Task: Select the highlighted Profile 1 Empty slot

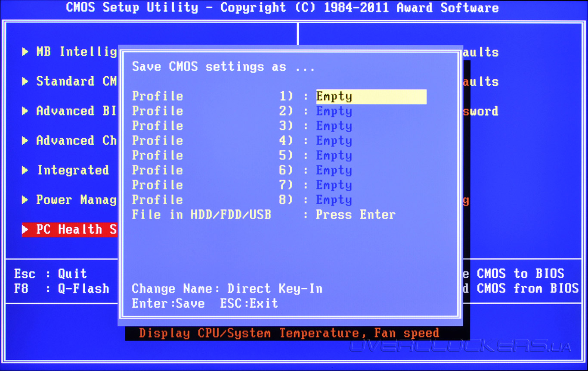Action: [371, 97]
